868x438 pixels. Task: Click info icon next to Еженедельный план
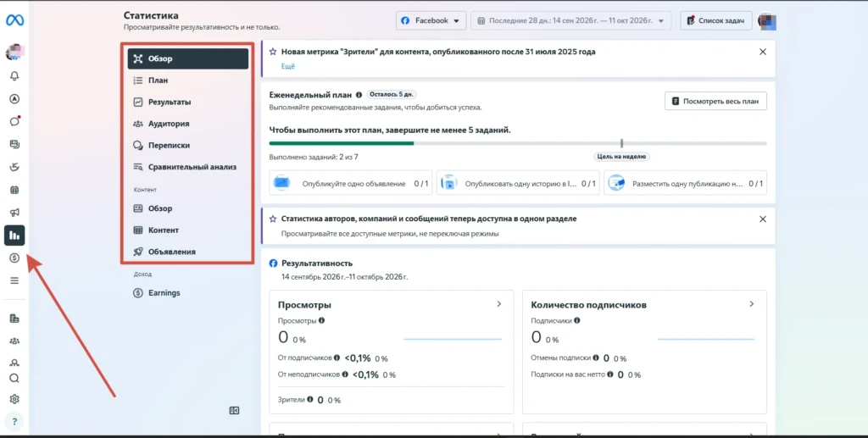click(x=359, y=95)
